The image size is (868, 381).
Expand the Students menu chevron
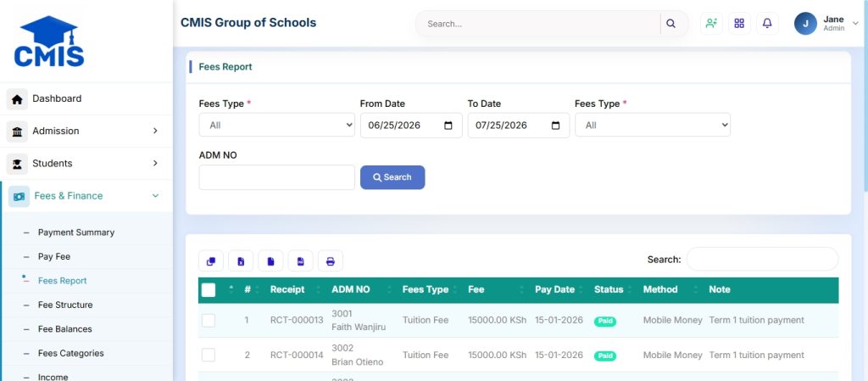(x=155, y=163)
